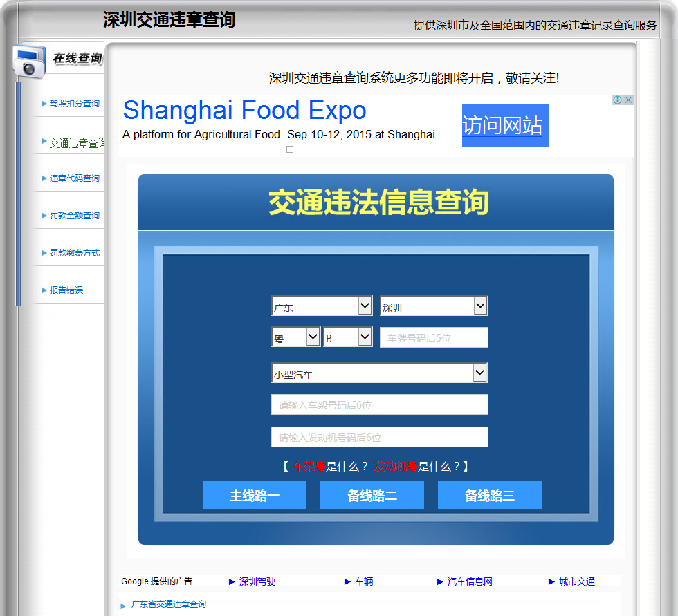Image resolution: width=678 pixels, height=616 pixels.
Task: Click the small square under the ad text
Action: (290, 149)
